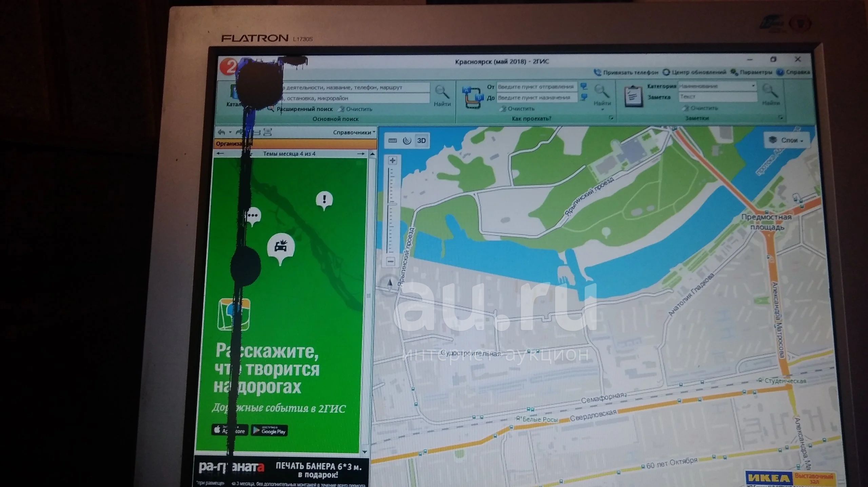Go to previous Темы месяца slide arrow
Viewport: 868px width, 487px height.
220,154
